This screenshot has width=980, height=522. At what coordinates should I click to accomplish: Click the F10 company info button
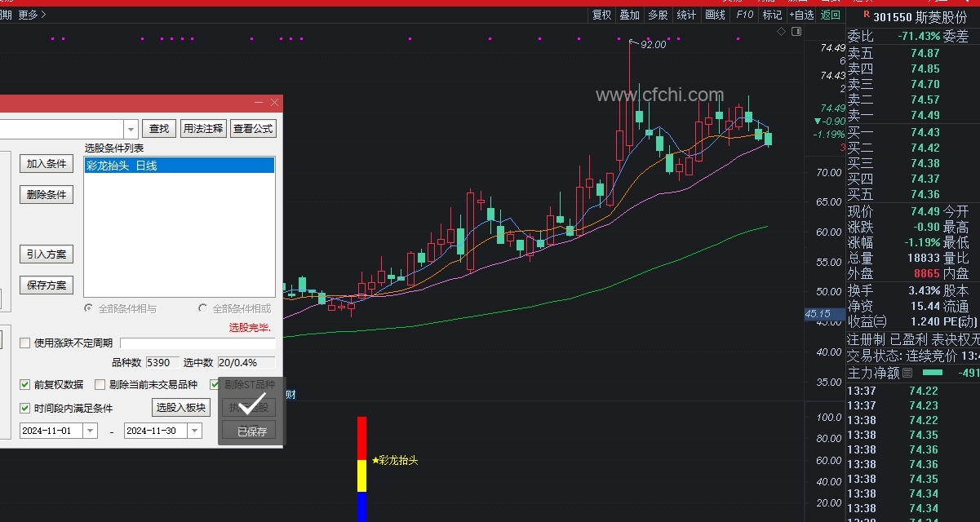[x=744, y=15]
